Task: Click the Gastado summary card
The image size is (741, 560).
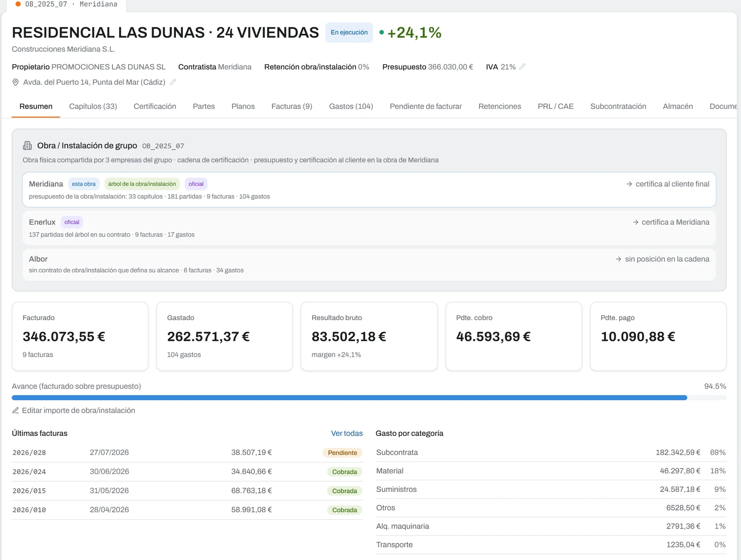Action: click(225, 336)
